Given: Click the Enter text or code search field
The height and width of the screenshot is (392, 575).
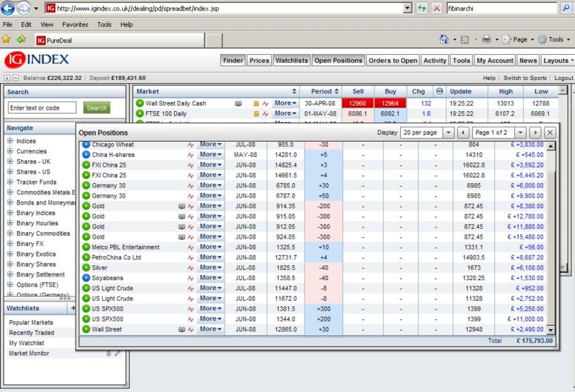Looking at the screenshot, I should (42, 108).
